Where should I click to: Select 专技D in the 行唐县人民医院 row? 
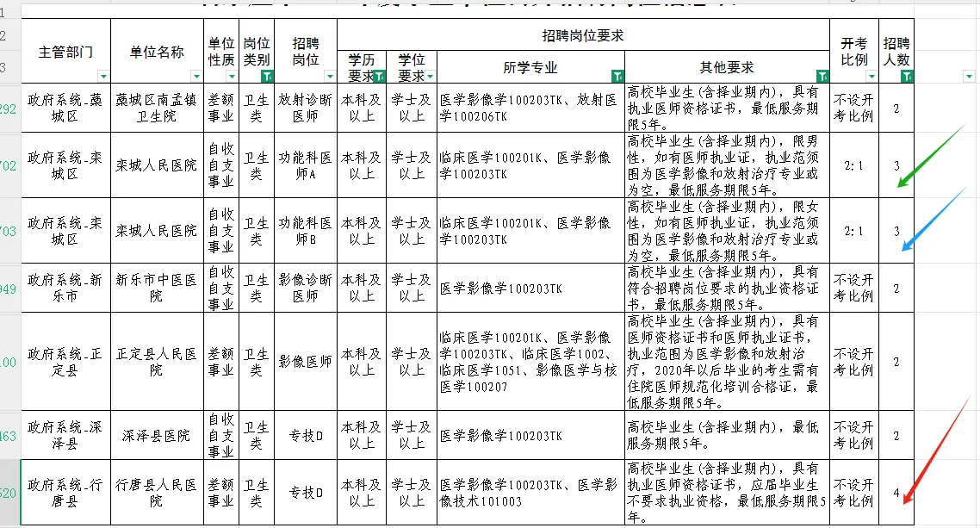coord(306,493)
